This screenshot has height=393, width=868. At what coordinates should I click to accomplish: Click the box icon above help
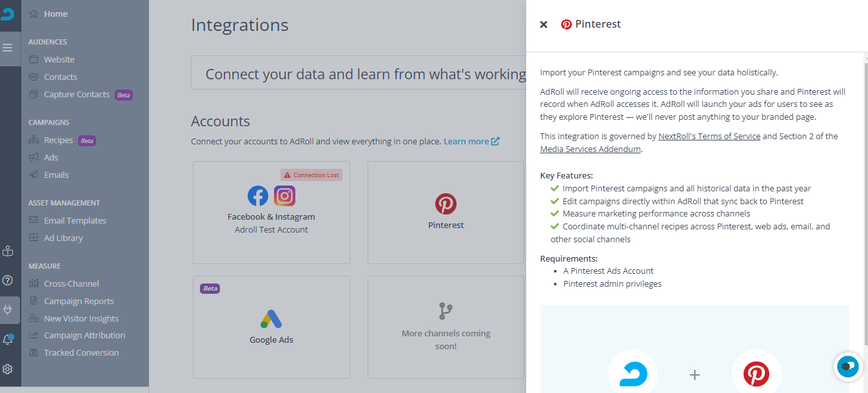tap(8, 251)
